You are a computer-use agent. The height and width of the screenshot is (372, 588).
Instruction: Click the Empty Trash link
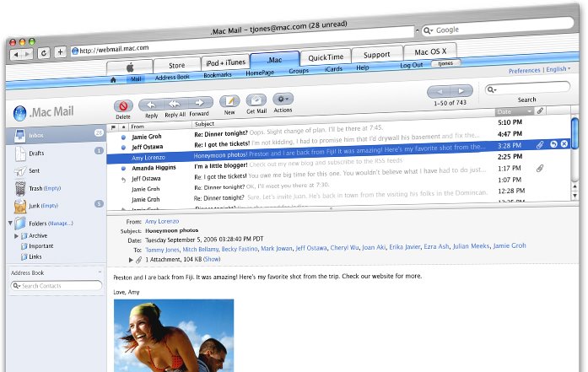tap(52, 188)
